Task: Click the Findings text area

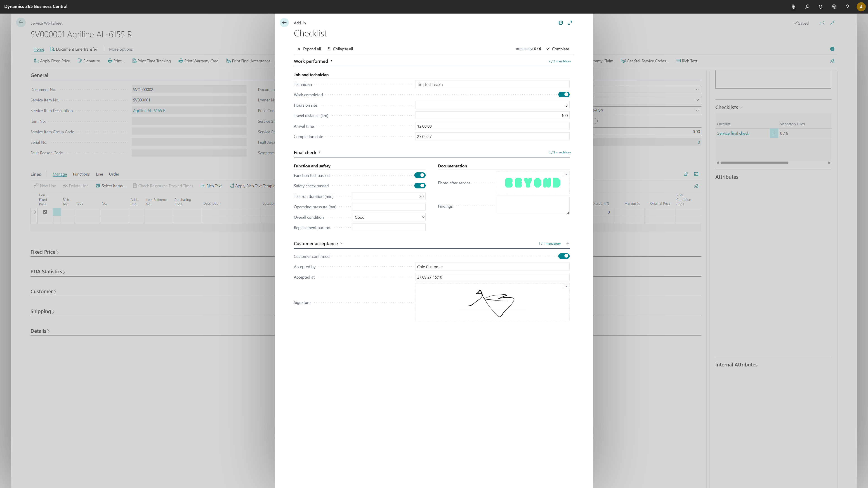Action: tap(532, 206)
